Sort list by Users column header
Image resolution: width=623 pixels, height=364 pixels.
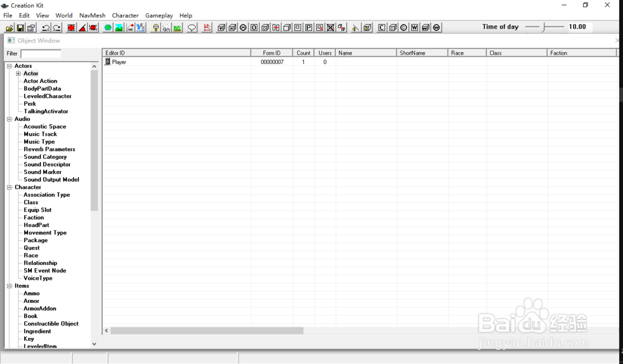[325, 53]
